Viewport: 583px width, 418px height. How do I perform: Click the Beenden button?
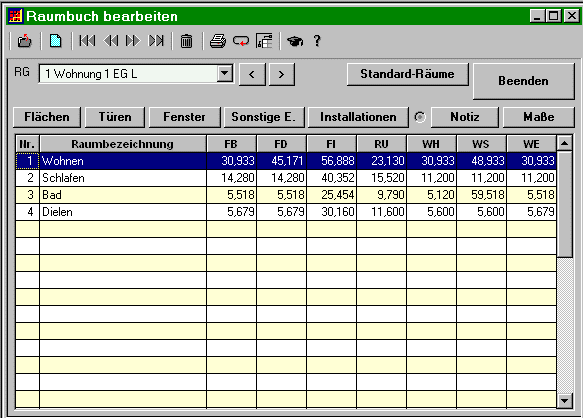pyautogui.click(x=524, y=81)
